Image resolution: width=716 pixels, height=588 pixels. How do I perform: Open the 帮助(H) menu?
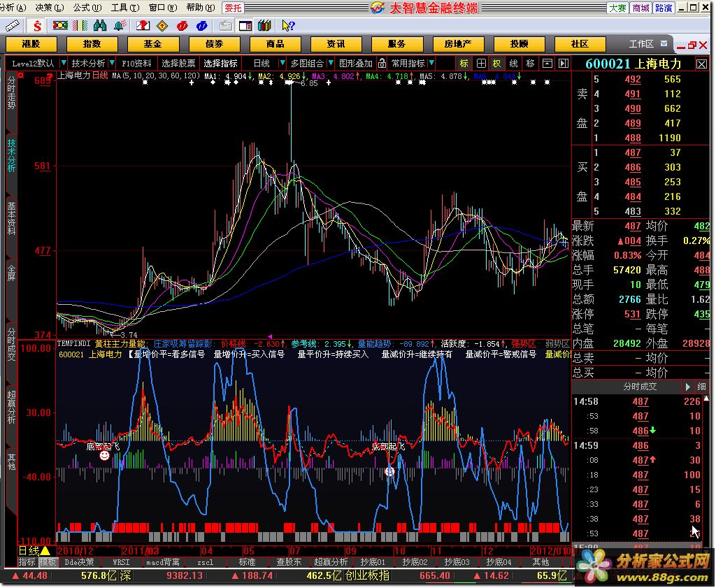(201, 7)
